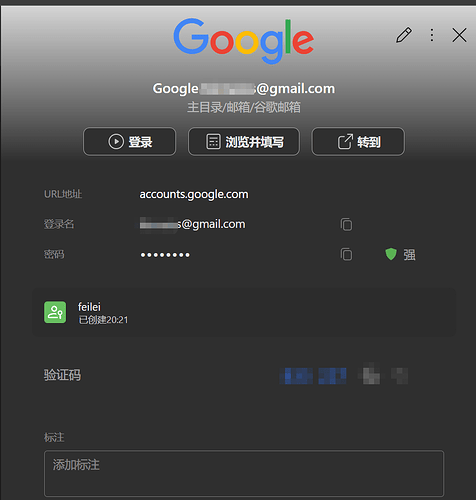476x500 pixels.
Task: Select the feilei identity entry
Action: coord(244,312)
